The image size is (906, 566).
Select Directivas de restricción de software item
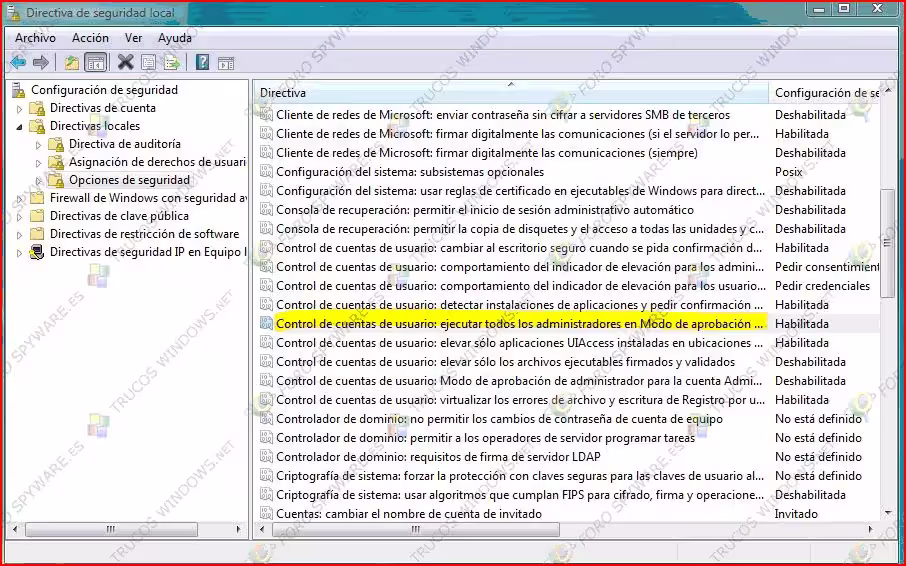coord(144,234)
